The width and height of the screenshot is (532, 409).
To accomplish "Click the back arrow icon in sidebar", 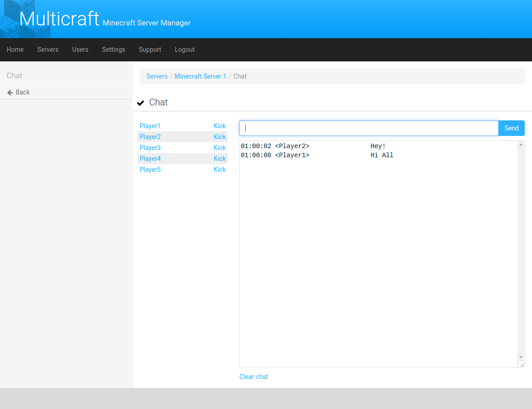I will point(10,93).
